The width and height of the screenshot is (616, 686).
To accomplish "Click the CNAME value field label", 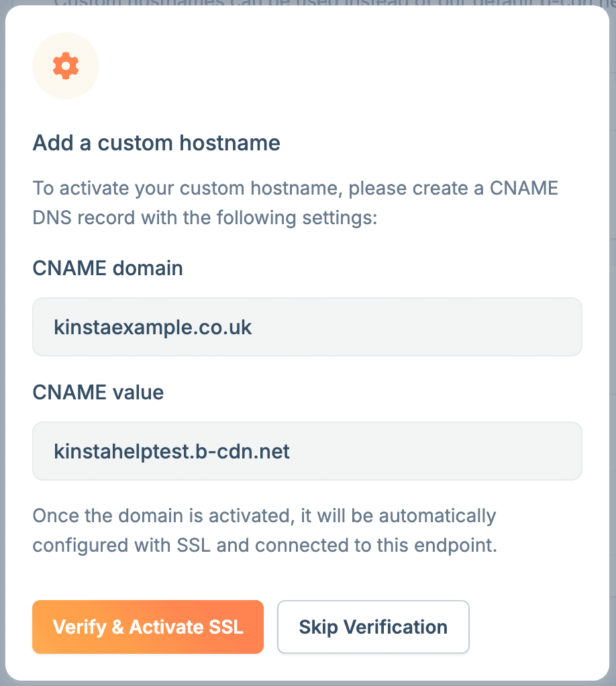I will click(97, 392).
